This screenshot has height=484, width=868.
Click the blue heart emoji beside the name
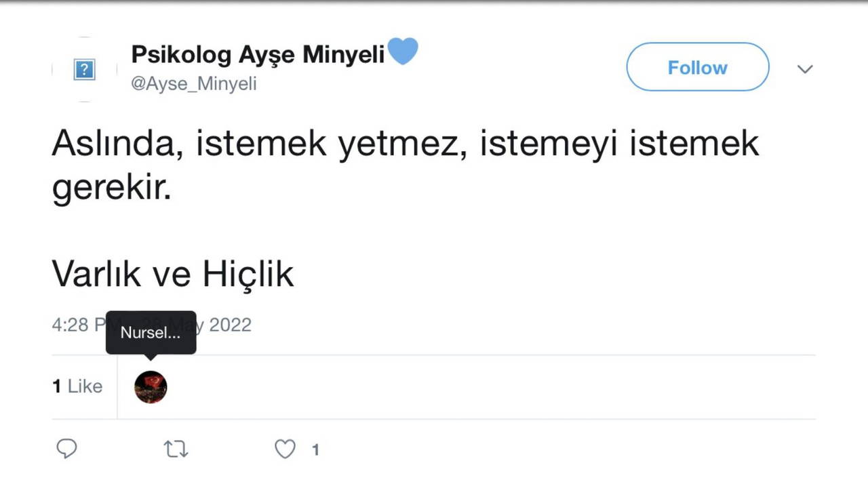(403, 52)
